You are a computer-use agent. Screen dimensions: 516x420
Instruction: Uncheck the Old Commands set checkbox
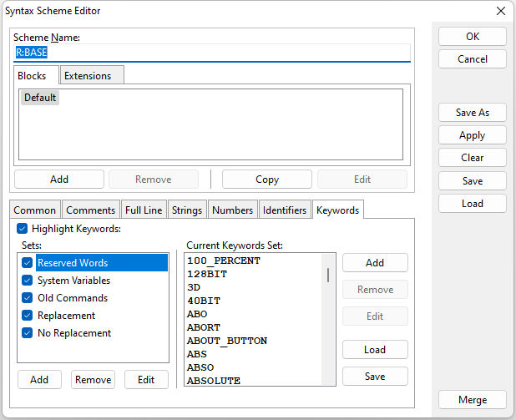pos(27,297)
